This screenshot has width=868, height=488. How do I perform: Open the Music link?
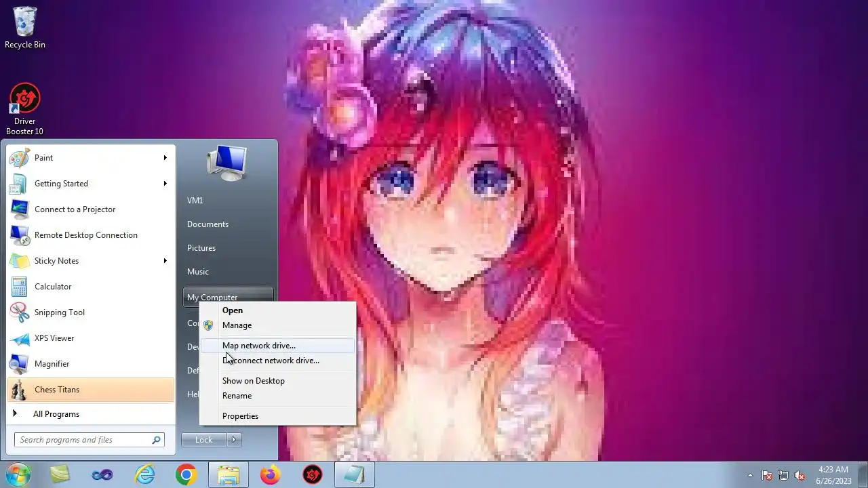[198, 272]
